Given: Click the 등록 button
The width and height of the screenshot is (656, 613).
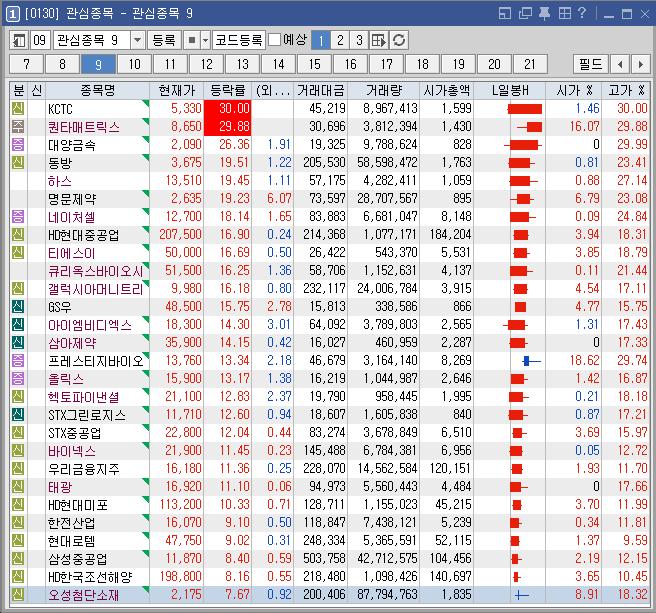Looking at the screenshot, I should point(164,40).
